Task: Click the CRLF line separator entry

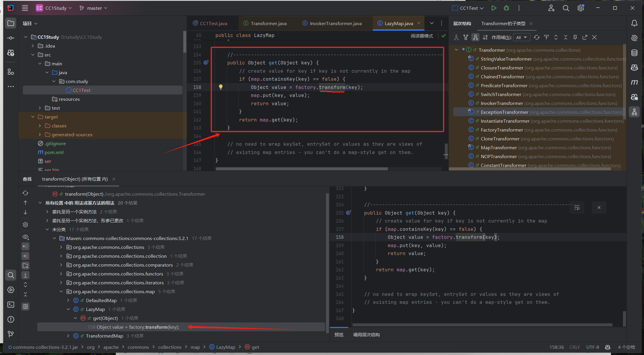Action: click(575, 347)
